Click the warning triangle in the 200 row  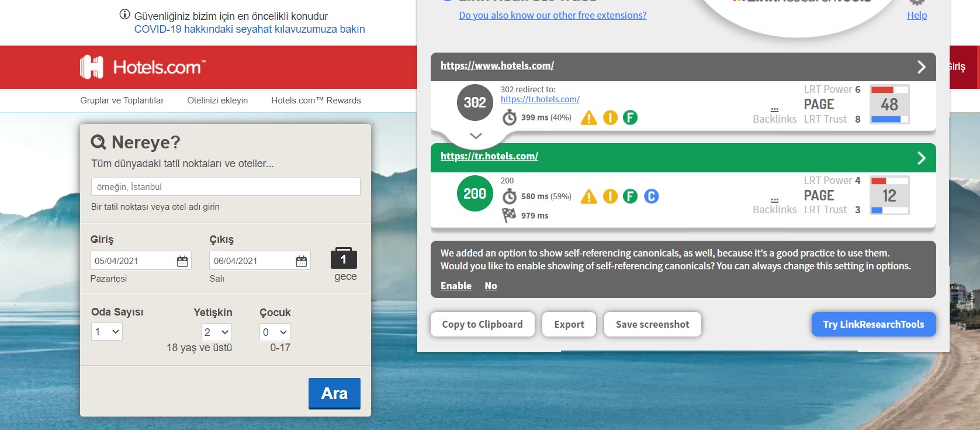589,197
